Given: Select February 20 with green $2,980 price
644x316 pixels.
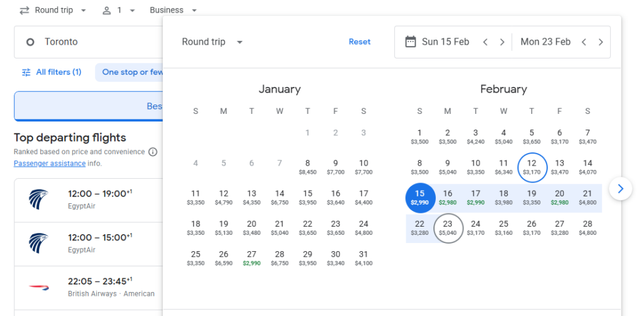Looking at the screenshot, I should tap(559, 197).
